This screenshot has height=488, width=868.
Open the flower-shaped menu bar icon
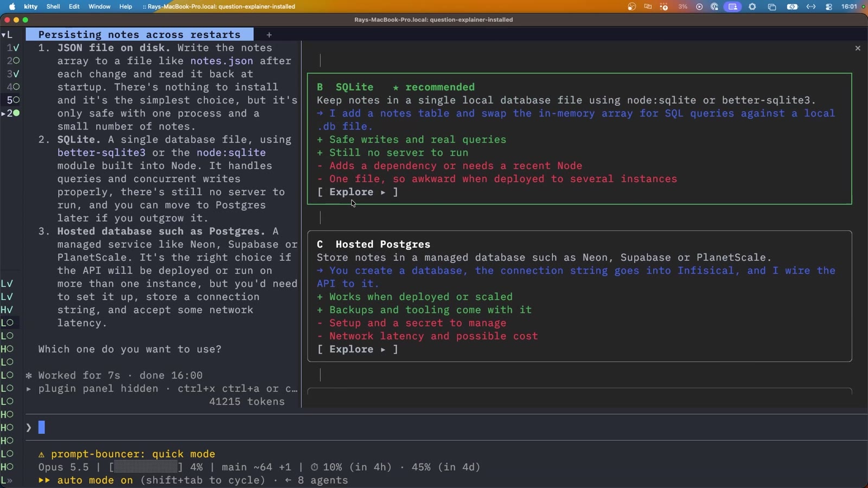pos(752,7)
